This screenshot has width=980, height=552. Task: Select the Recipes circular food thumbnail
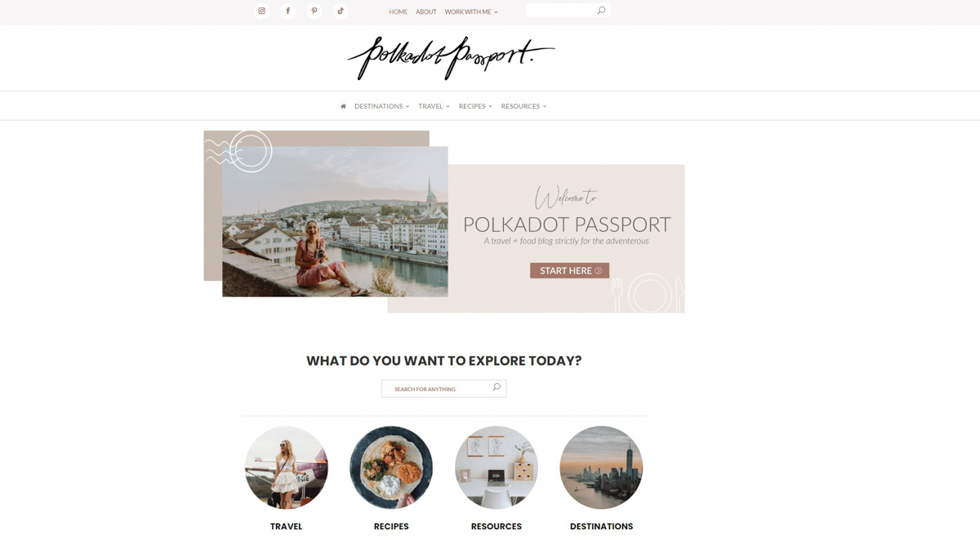click(x=391, y=468)
